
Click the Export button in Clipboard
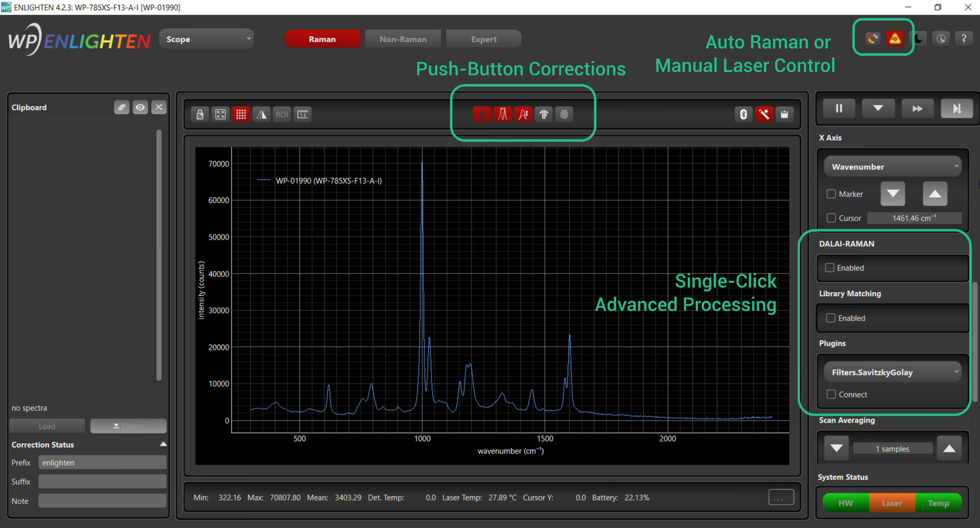(x=128, y=426)
